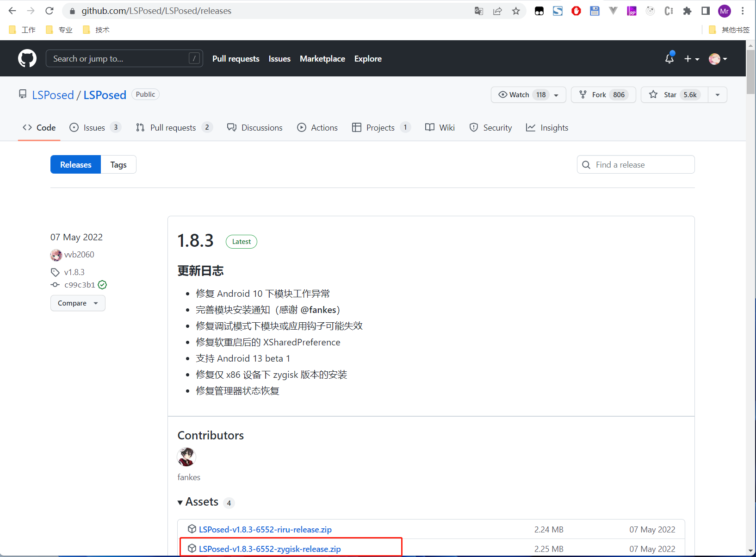The image size is (756, 557).
Task: Click the page vertical scrollbar thumb
Action: (750, 72)
